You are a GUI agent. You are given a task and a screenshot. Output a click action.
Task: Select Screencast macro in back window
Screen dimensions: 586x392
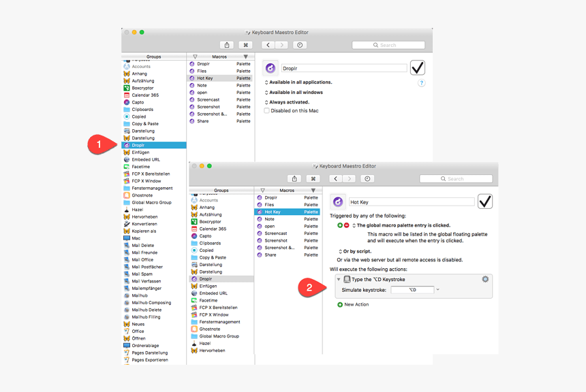(219, 99)
